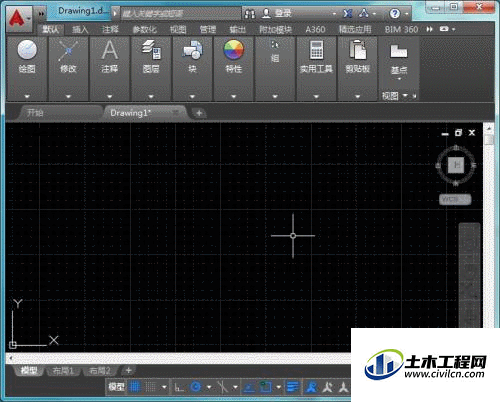Open polar tracking settings dropdown arrow
The image size is (500, 402).
pyautogui.click(x=209, y=387)
